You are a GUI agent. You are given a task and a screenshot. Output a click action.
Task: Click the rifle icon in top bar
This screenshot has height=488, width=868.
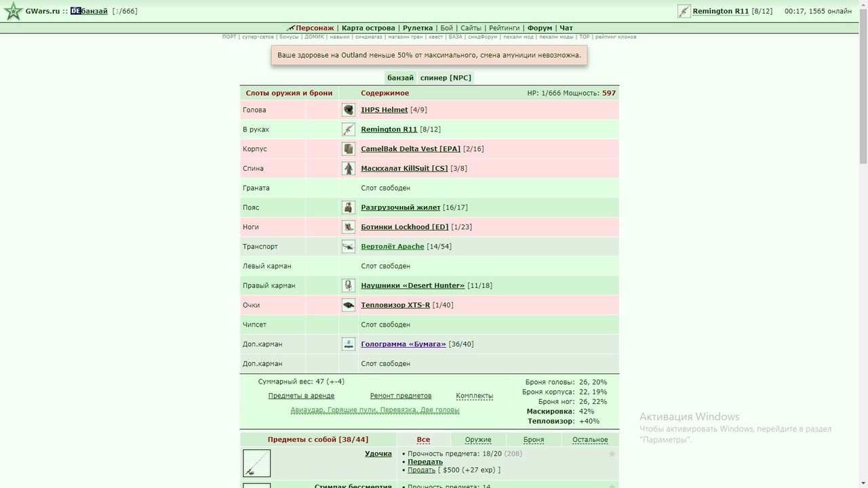(x=684, y=12)
